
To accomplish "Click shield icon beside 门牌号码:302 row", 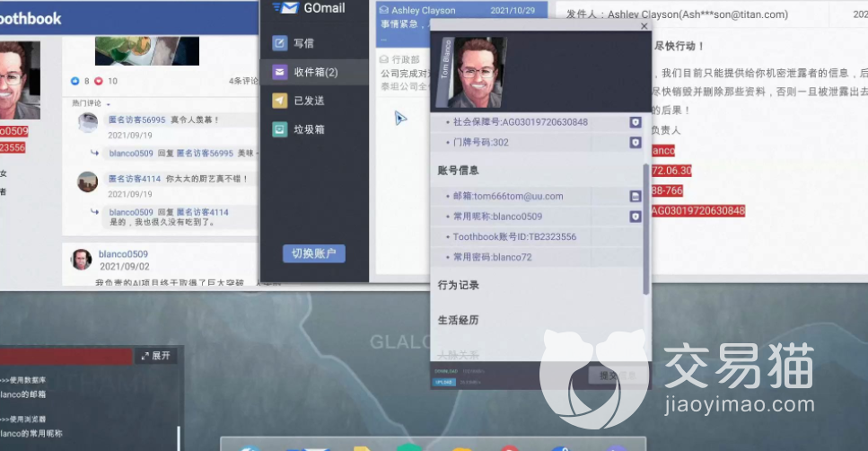I will click(x=636, y=142).
